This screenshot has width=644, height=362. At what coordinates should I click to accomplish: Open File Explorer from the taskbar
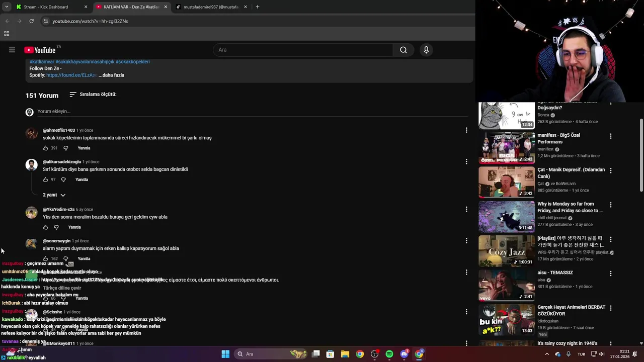(345, 354)
